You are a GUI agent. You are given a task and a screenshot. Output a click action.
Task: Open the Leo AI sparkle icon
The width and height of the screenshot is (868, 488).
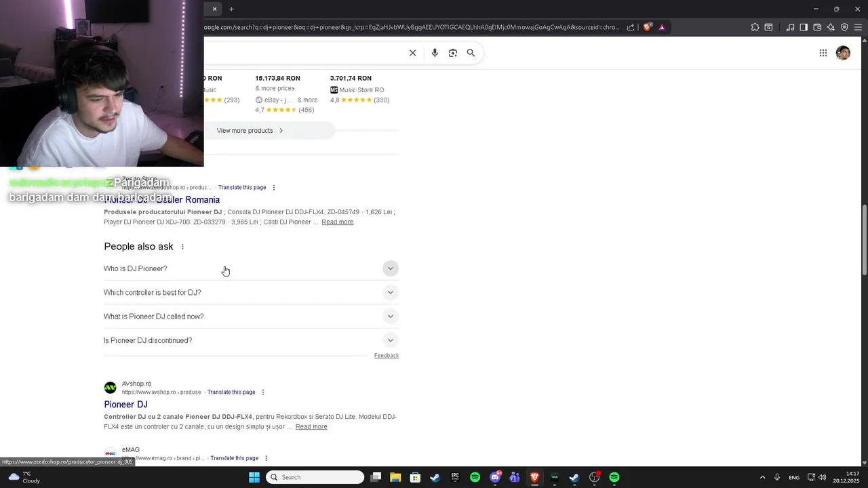point(831,27)
